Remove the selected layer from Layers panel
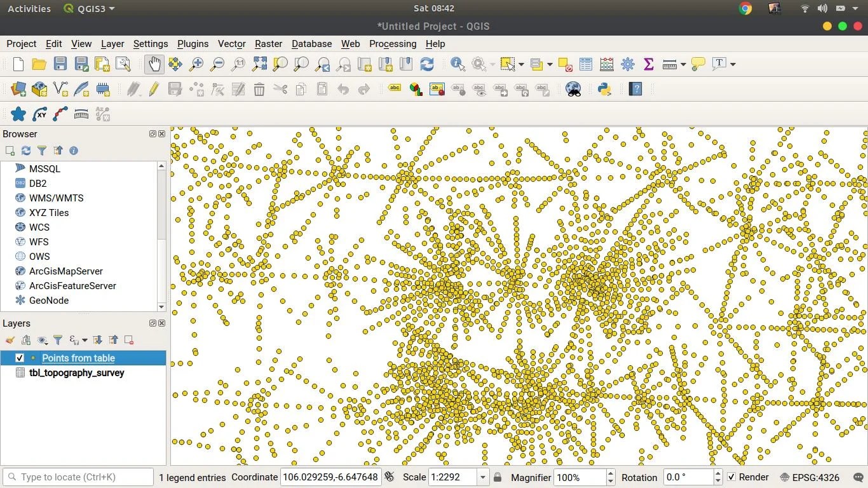Viewport: 868px width, 488px height. click(129, 341)
